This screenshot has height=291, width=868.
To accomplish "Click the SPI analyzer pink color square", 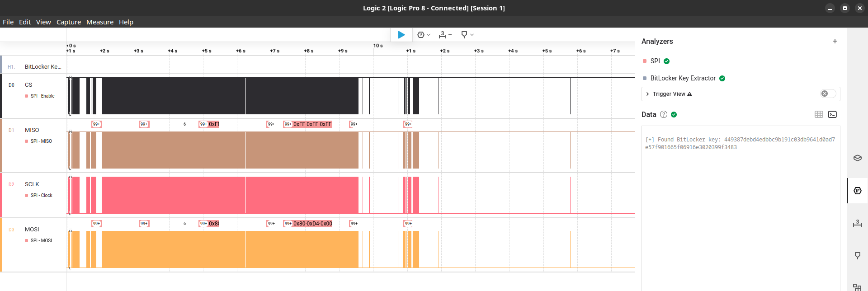I will [645, 61].
